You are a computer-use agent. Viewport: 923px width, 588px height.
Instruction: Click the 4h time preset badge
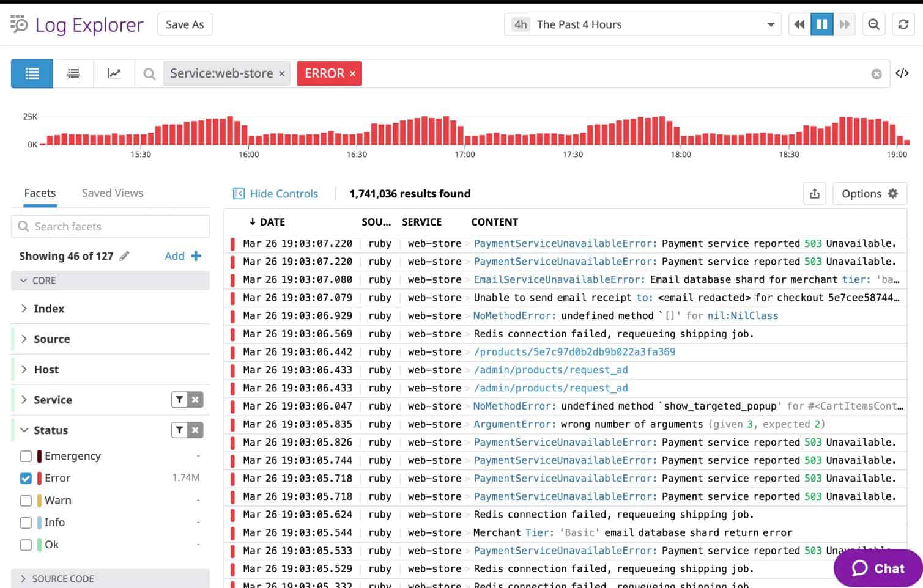click(521, 24)
